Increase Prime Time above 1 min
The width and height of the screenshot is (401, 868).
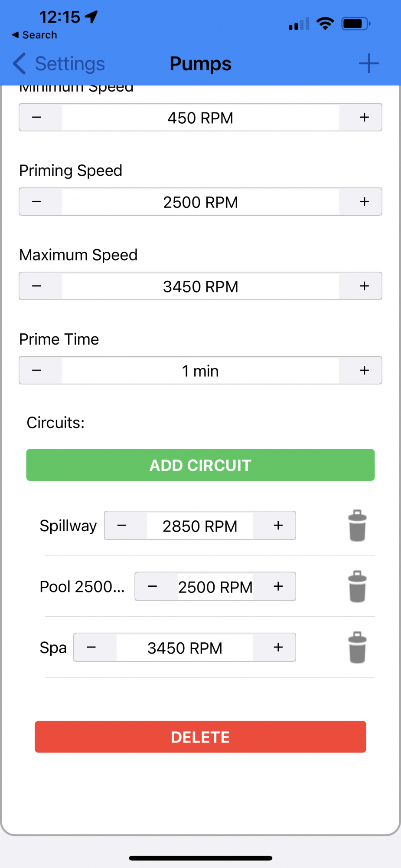click(x=364, y=370)
